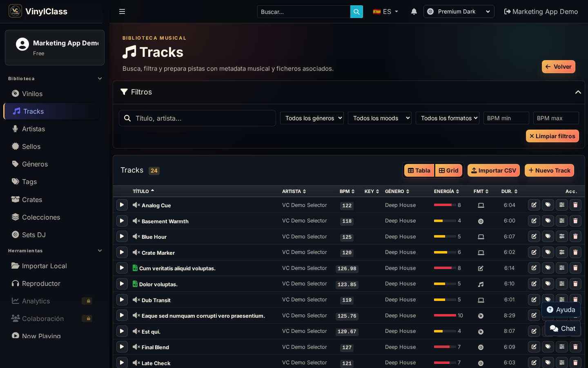Open Crates in the sidebar
Screen dimensions: 588x368
point(52,200)
